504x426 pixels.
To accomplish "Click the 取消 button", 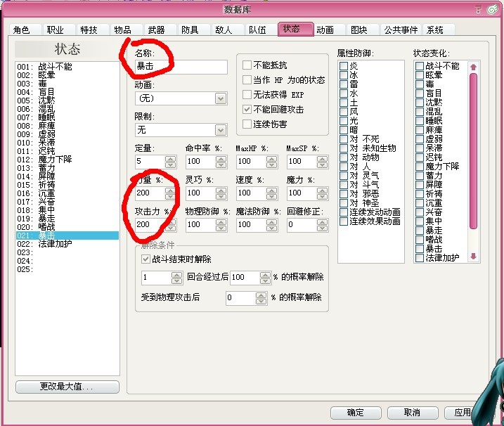I will coord(413,413).
